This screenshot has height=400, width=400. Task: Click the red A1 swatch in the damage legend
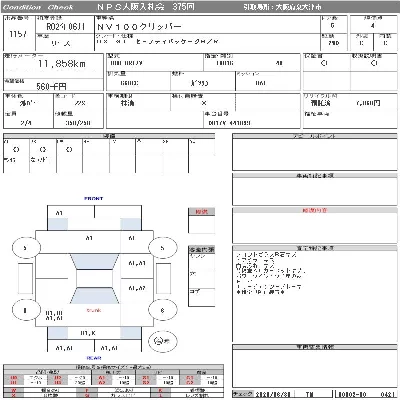coord(101,378)
